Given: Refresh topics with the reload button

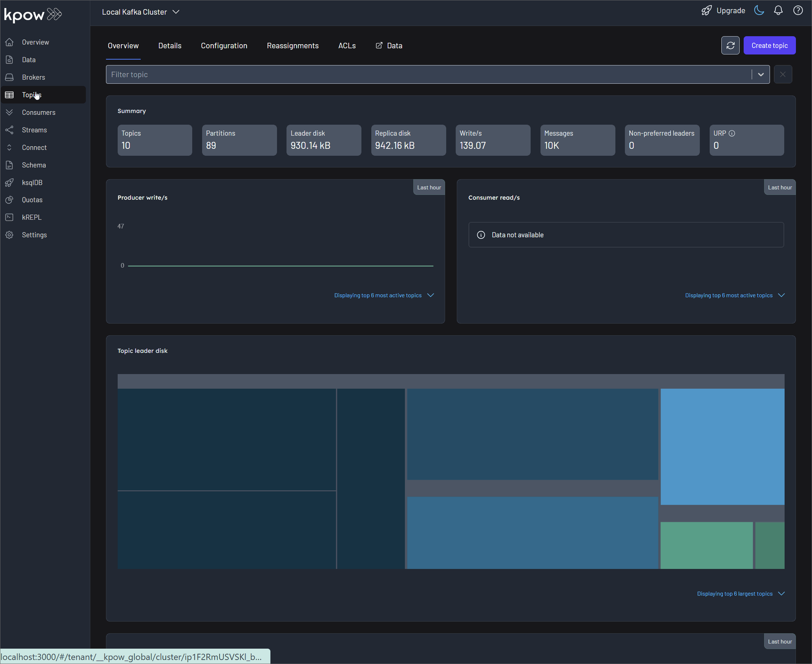Looking at the screenshot, I should (x=731, y=45).
